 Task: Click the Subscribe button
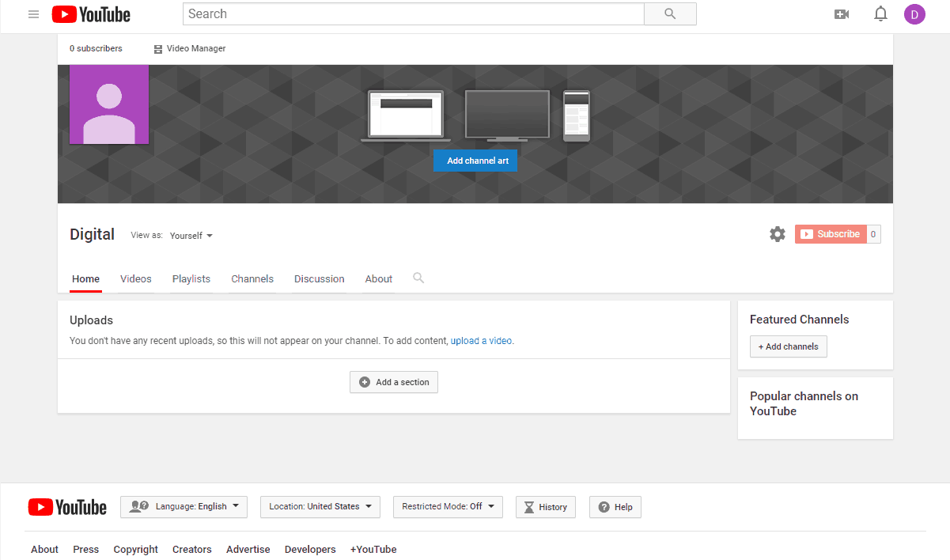[x=831, y=234]
